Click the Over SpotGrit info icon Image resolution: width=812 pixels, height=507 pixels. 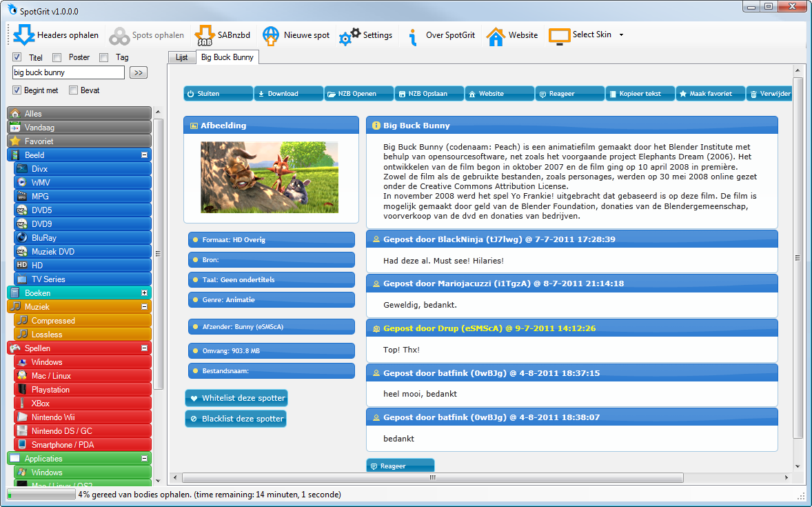pyautogui.click(x=413, y=37)
